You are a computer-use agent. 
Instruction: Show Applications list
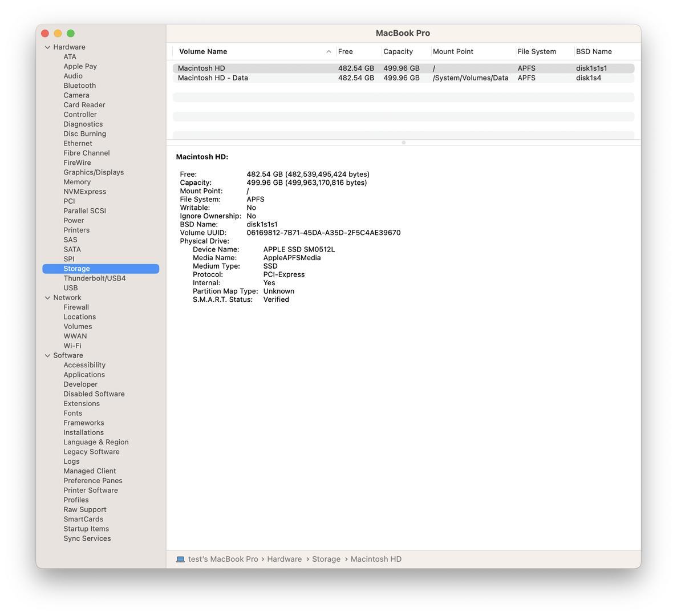click(84, 375)
